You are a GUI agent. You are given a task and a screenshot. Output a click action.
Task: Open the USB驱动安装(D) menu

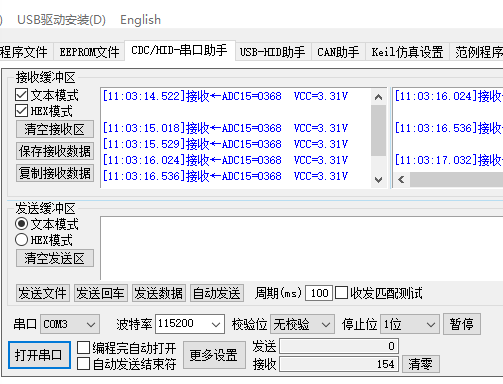click(61, 20)
